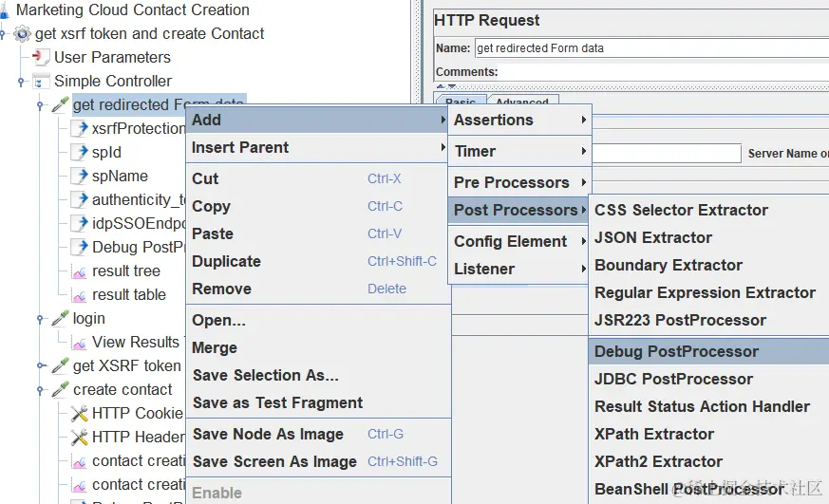Choose Duplicate from the context menu
The height and width of the screenshot is (504, 829).
tap(317, 261)
